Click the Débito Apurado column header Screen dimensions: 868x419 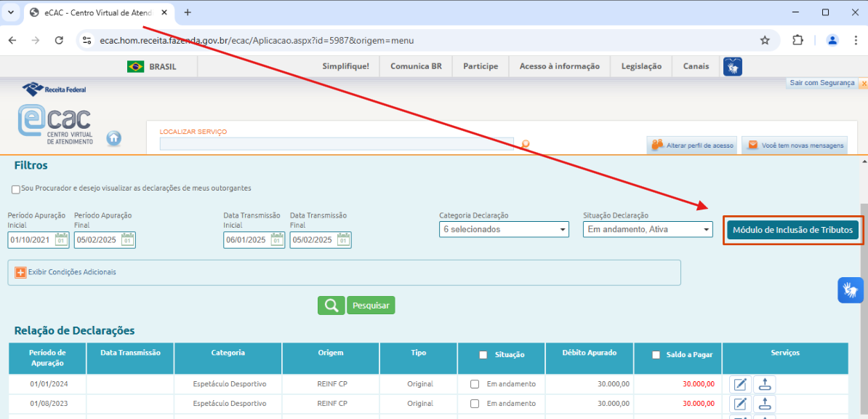point(589,358)
